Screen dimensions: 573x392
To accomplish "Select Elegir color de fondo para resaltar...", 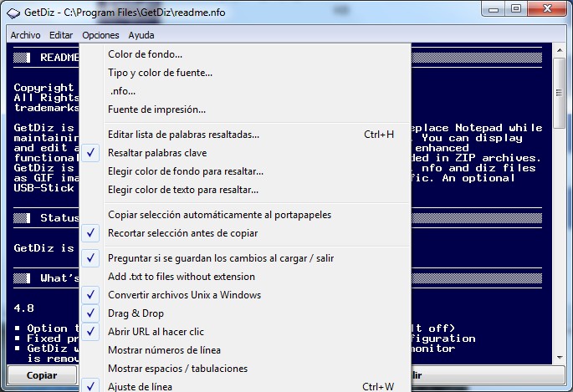I will (245, 171).
